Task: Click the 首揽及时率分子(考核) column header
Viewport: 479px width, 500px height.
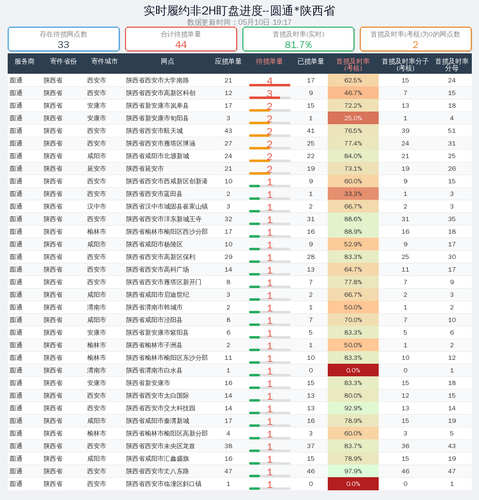Action: pos(405,65)
